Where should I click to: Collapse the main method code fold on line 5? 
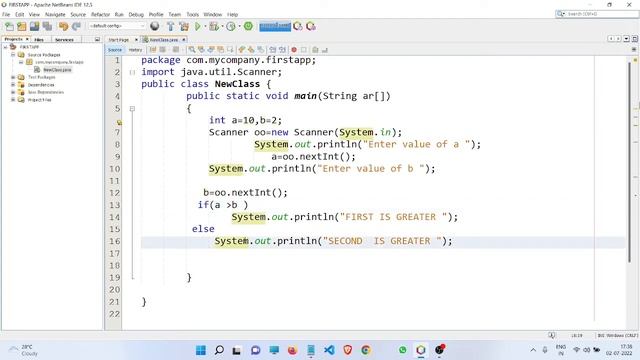pyautogui.click(x=132, y=109)
